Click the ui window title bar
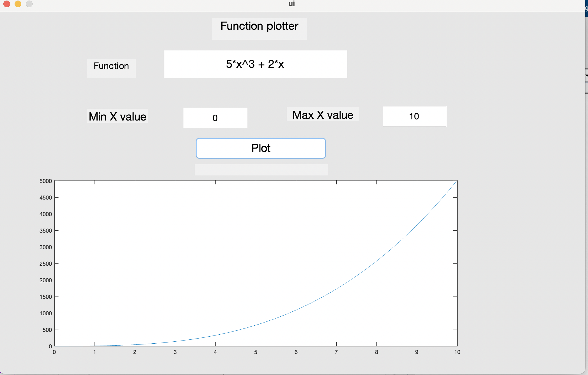Viewport: 588px width, 375px height. coord(292,4)
